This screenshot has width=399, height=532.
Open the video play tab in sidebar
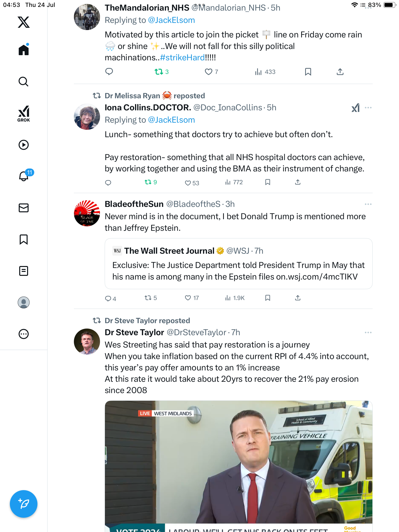pyautogui.click(x=24, y=145)
